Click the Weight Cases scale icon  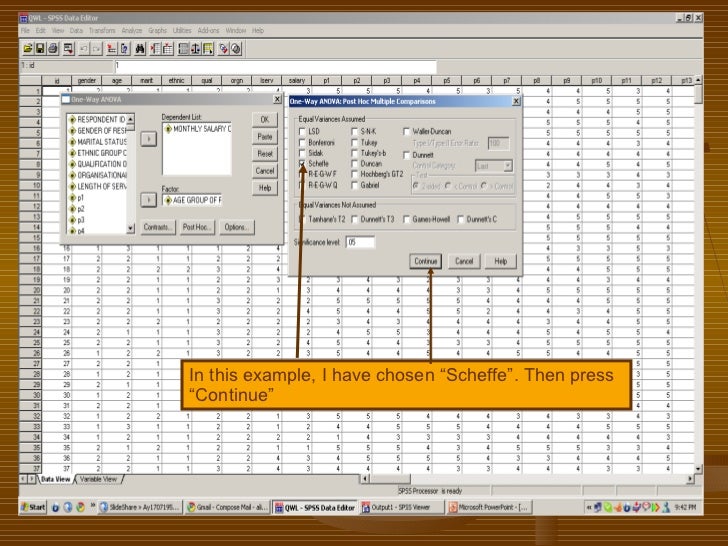point(195,49)
